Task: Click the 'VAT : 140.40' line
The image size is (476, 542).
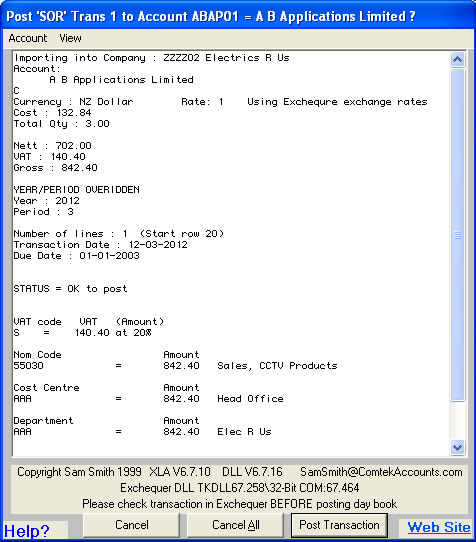Action: click(x=49, y=157)
